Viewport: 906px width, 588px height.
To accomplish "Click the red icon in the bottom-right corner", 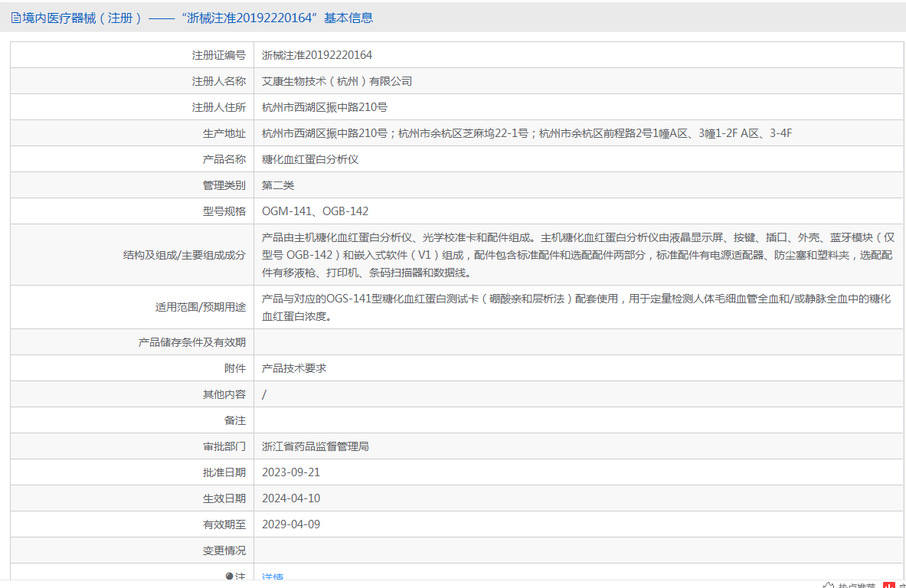I will [x=889, y=585].
